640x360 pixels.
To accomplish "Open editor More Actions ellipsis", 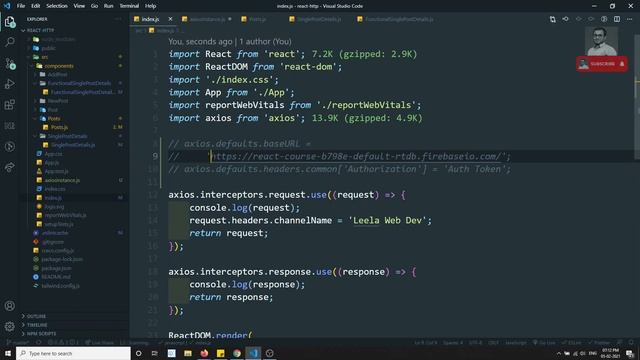I will point(629,19).
